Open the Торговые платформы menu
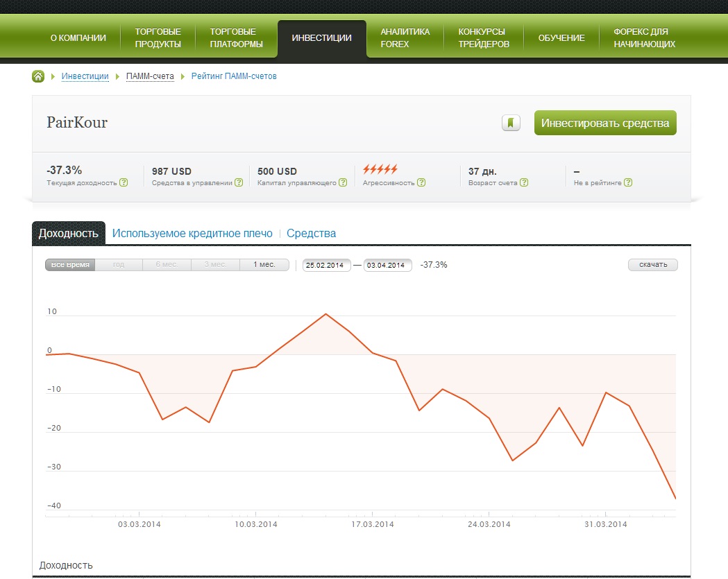 coord(236,38)
